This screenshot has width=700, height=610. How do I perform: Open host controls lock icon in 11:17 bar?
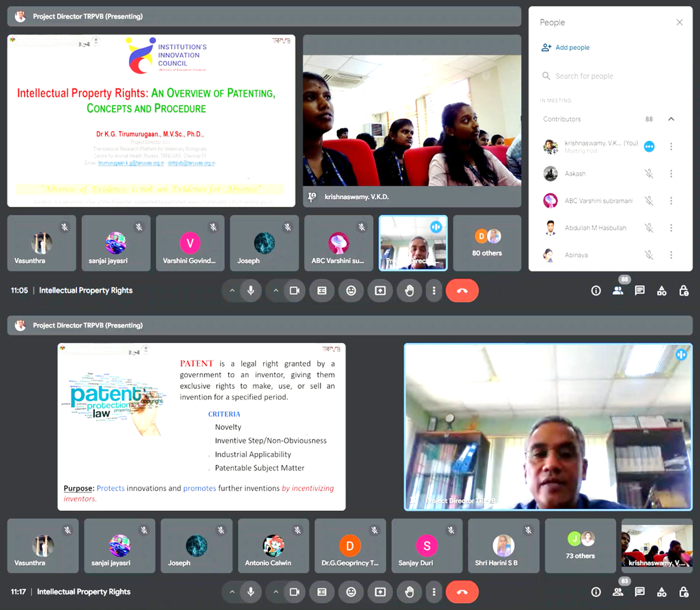click(684, 592)
